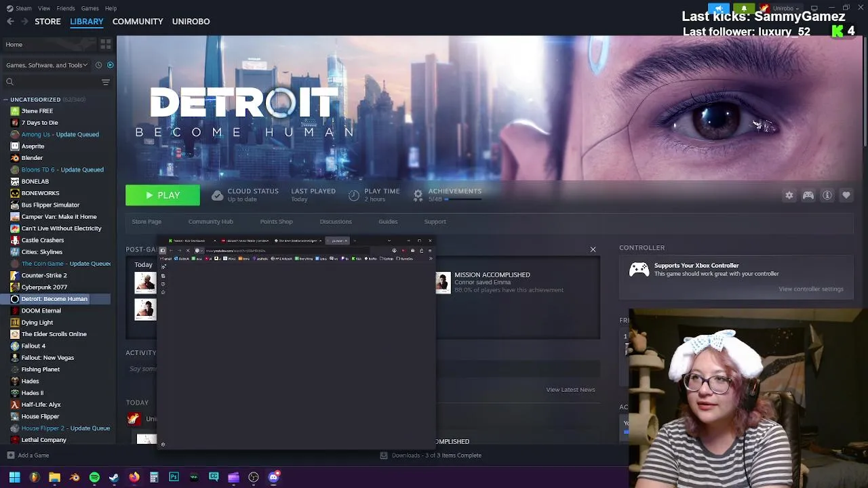This screenshot has height=488, width=868.
Task: Click the Mission Accomplished achievement thumbnail
Action: [x=443, y=283]
